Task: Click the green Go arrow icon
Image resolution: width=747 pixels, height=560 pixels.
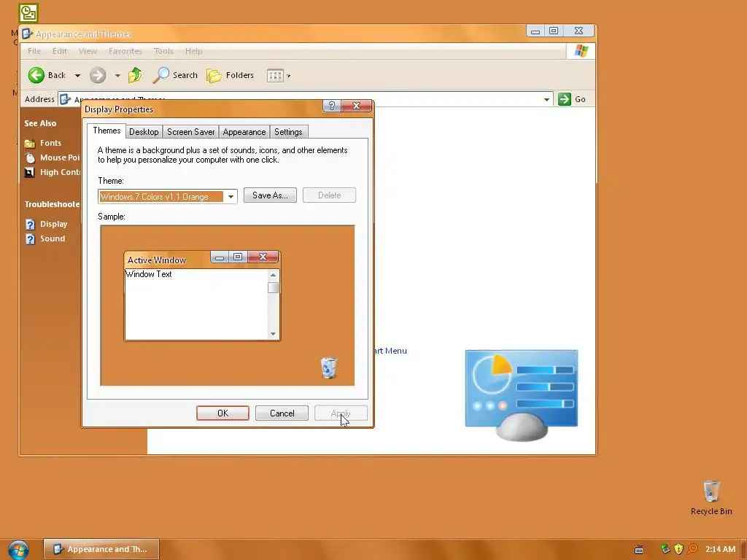Action: point(565,99)
